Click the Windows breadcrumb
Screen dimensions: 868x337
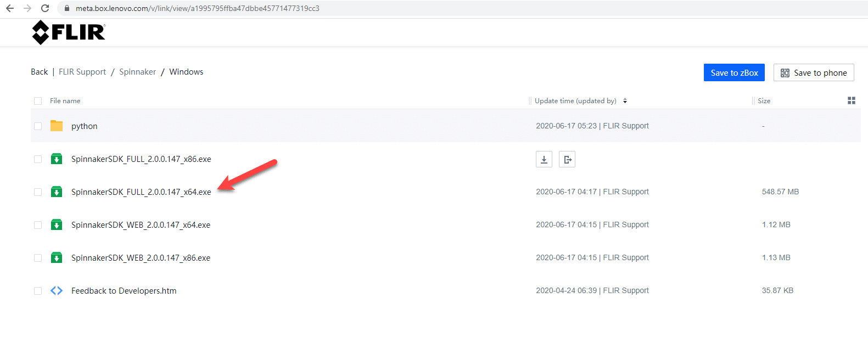point(186,72)
